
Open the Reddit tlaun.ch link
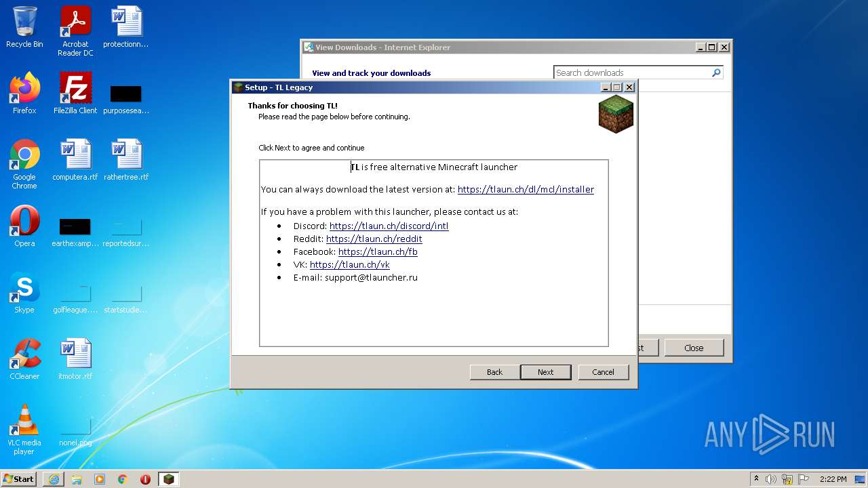(x=374, y=239)
